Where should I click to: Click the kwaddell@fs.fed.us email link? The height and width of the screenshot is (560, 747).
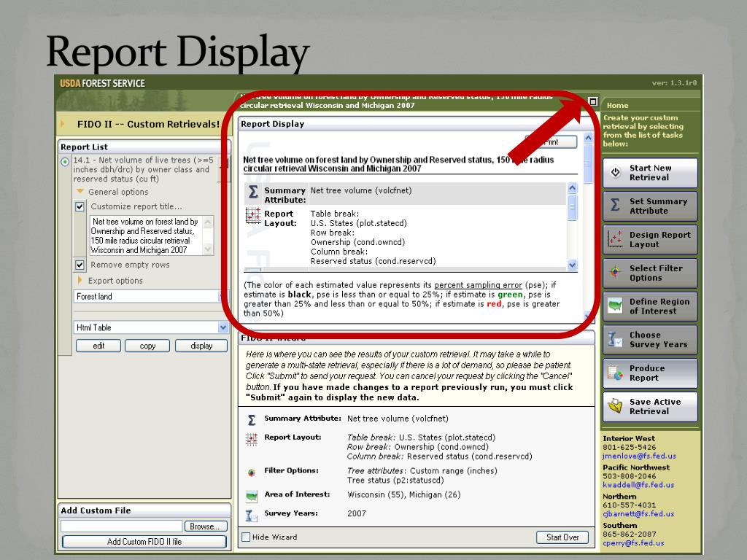[x=638, y=485]
